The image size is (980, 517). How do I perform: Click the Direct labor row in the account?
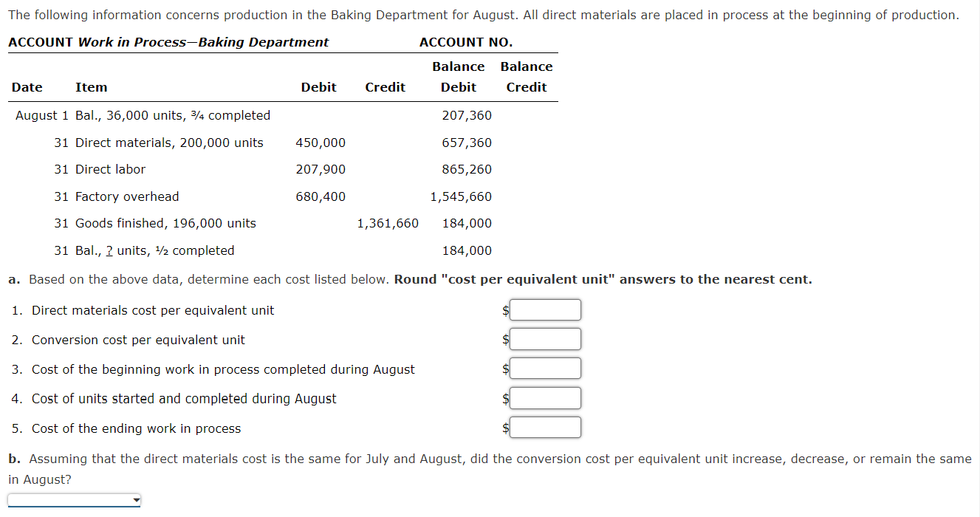coord(110,169)
